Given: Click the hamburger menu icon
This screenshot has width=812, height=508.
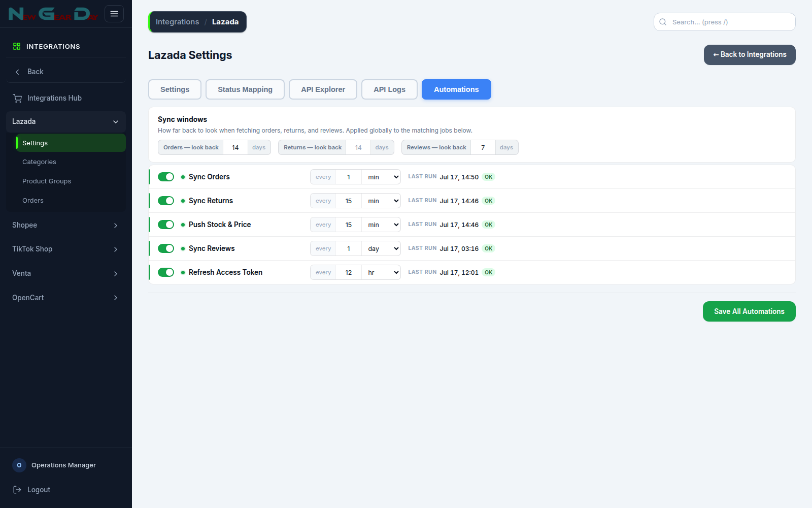Looking at the screenshot, I should point(114,14).
